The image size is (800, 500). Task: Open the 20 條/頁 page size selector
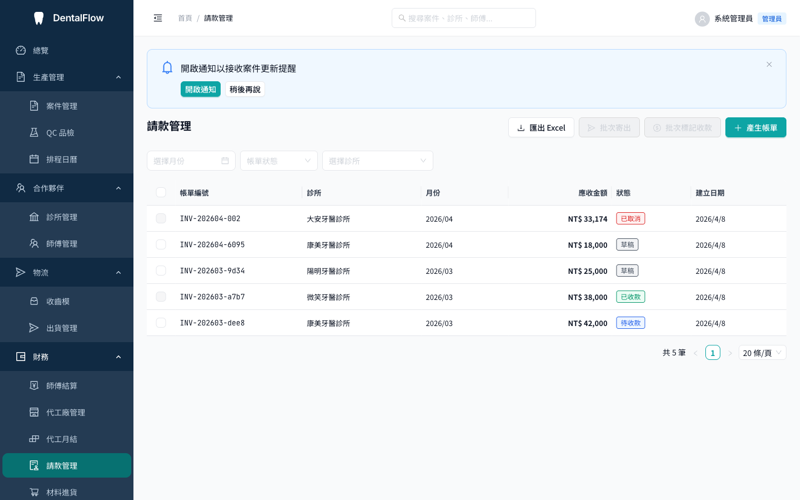[762, 353]
